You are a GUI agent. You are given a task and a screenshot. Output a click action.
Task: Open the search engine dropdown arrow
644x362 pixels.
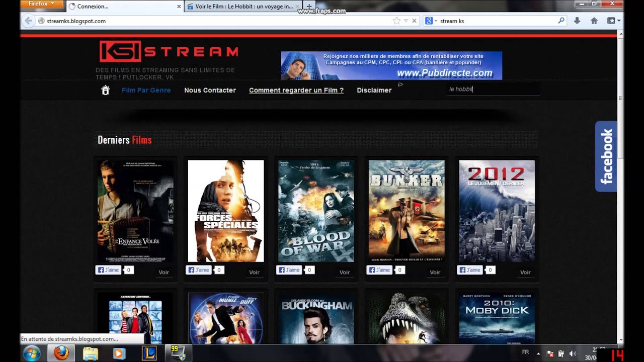(436, 21)
